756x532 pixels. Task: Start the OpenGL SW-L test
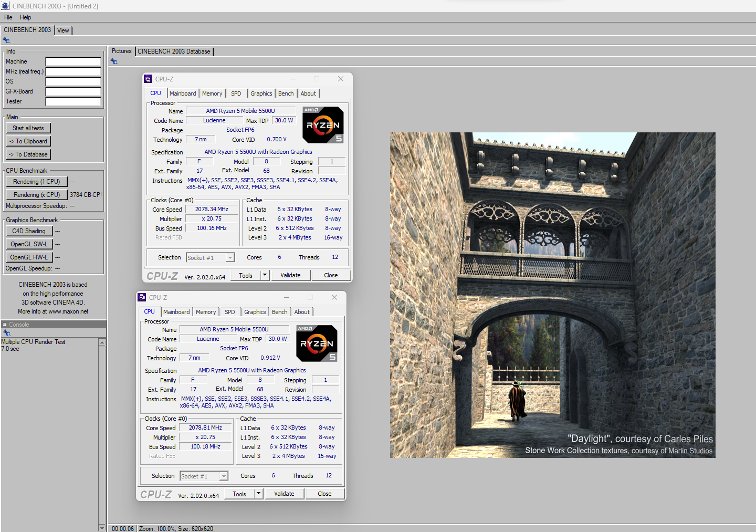[29, 244]
